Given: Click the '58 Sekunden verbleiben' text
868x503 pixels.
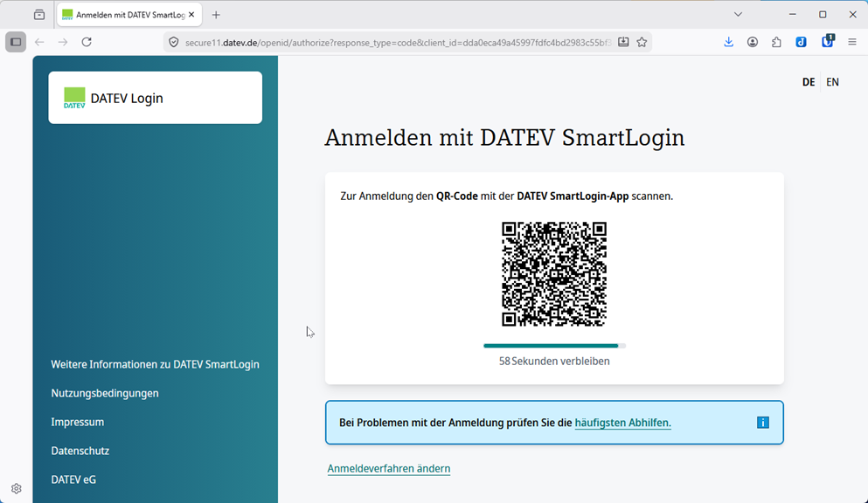Looking at the screenshot, I should [554, 362].
